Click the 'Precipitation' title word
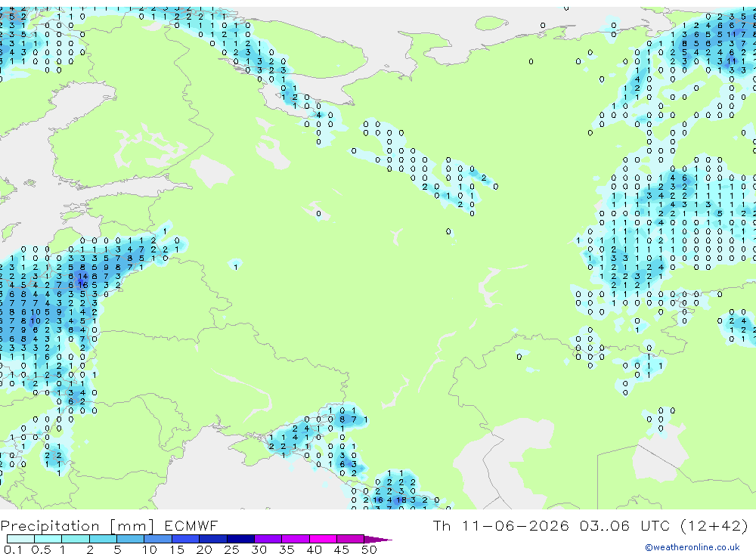The width and height of the screenshot is (756, 554). tap(50, 526)
